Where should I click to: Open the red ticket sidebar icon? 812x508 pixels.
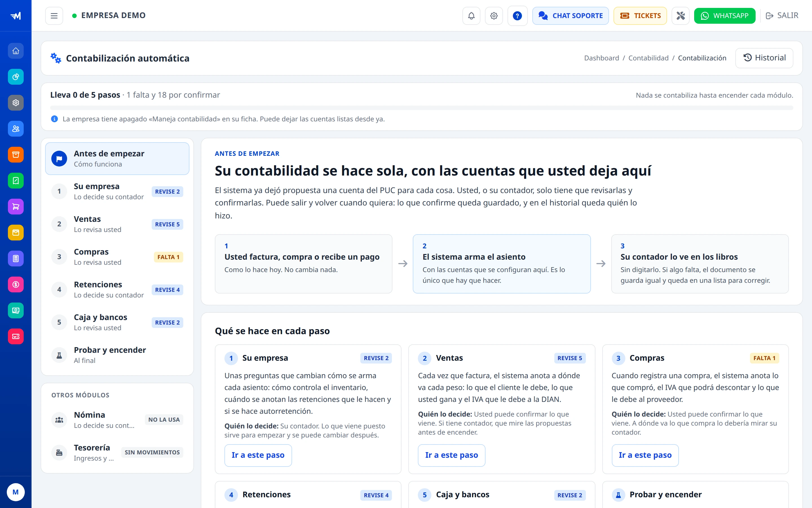(16, 336)
